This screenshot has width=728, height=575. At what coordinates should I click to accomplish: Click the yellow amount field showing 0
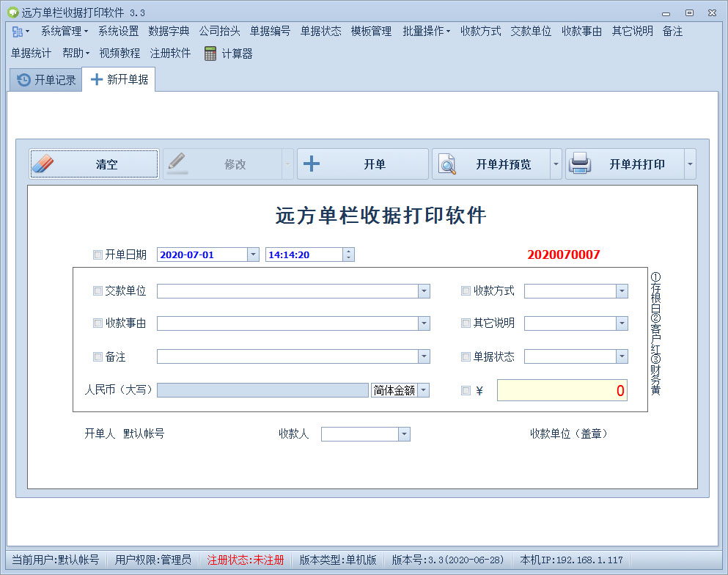coord(562,390)
